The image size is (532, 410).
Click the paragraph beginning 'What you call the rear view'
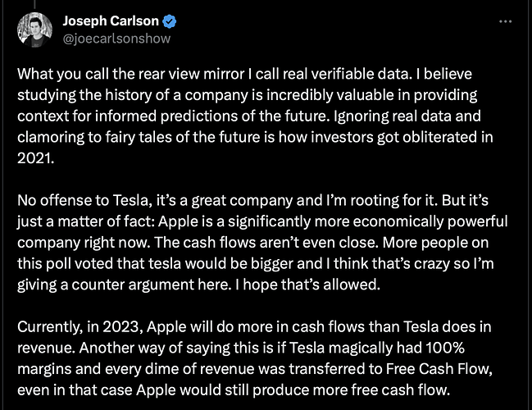click(255, 116)
